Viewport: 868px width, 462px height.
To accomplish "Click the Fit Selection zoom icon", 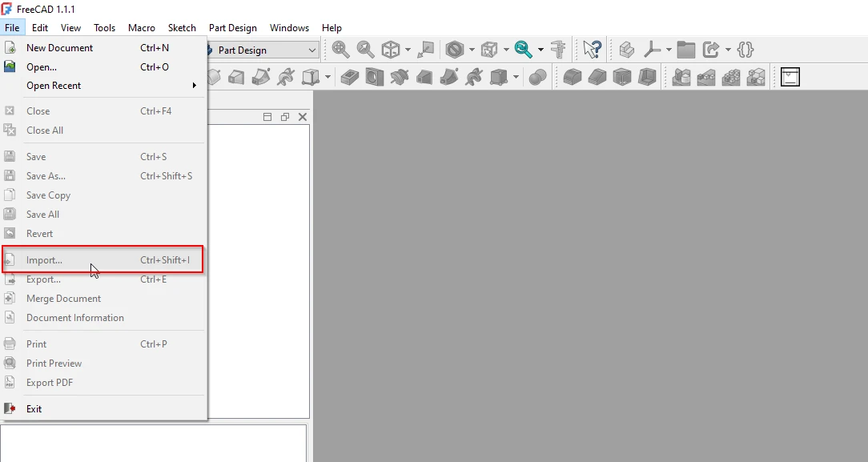I will click(x=365, y=50).
